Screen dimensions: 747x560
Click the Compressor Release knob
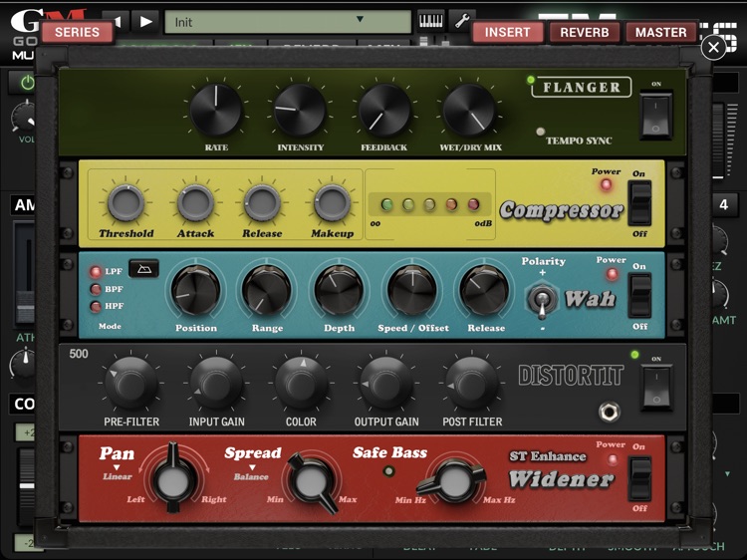pos(262,202)
